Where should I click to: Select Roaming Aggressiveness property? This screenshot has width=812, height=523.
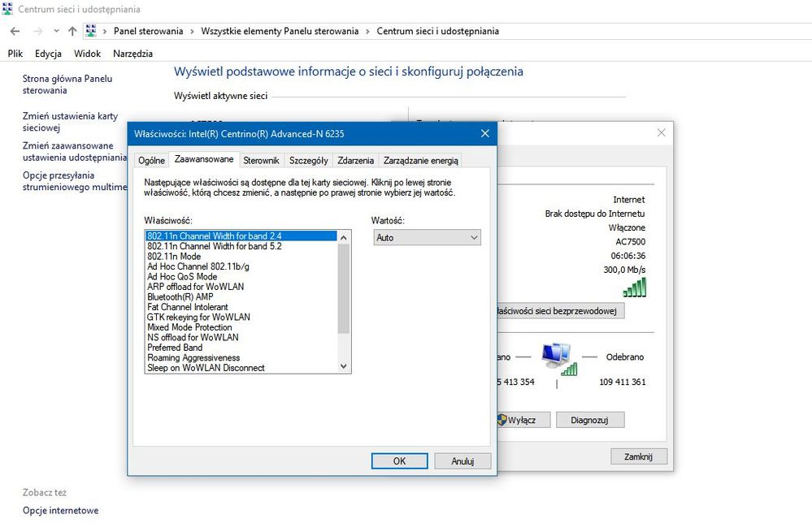(193, 358)
